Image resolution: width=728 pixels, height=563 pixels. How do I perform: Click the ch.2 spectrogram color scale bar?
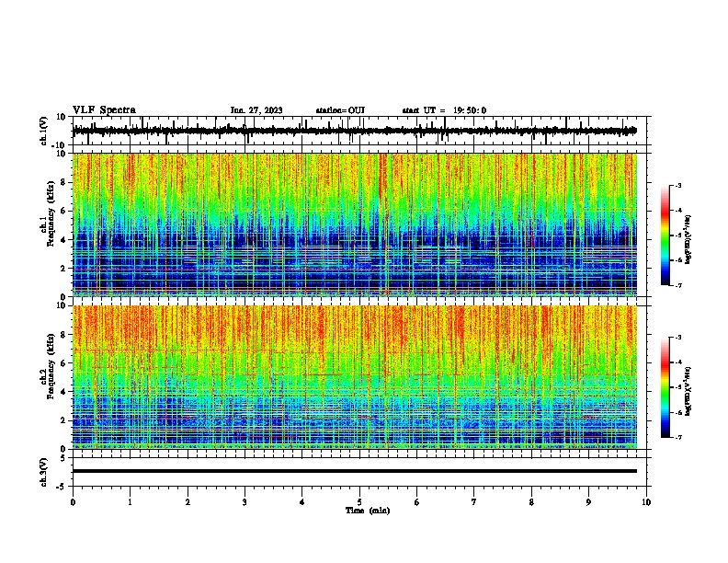point(665,387)
